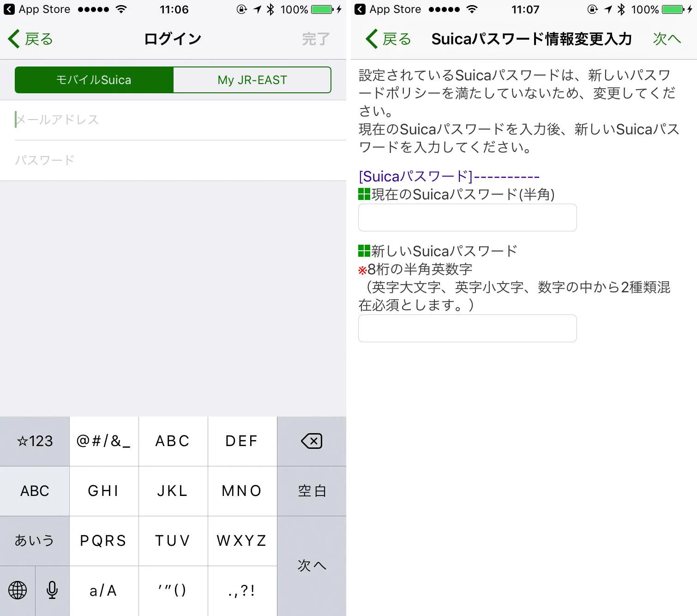
Task: Go back with 戻る on login screen
Action: point(31,39)
